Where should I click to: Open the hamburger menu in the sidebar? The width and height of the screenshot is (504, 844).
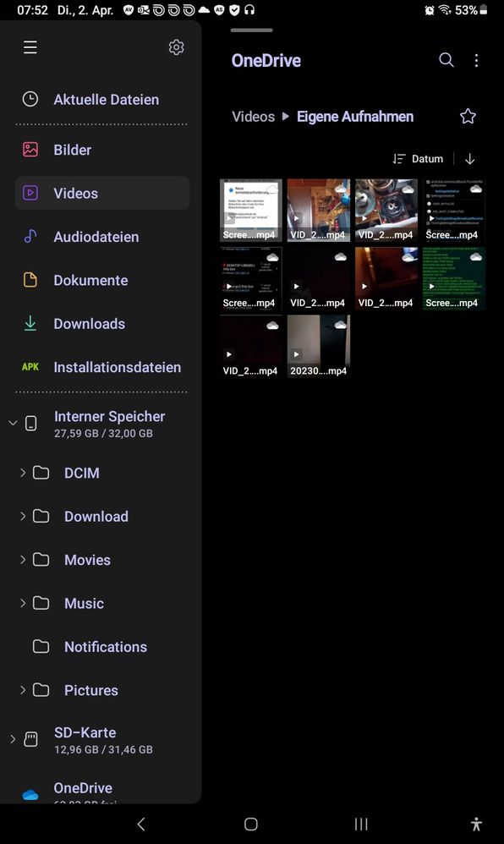click(x=30, y=47)
